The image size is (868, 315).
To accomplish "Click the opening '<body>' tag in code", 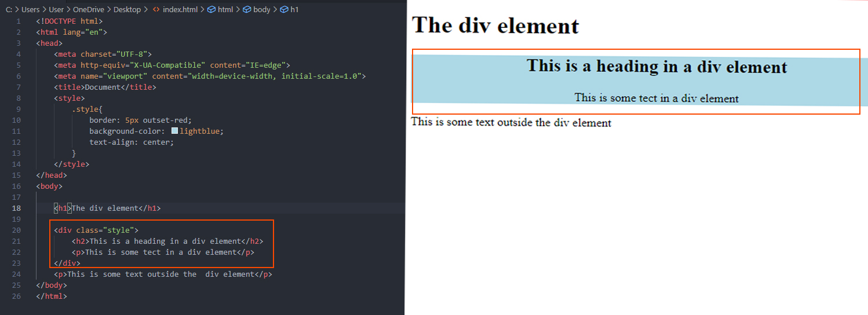I will coord(49,186).
